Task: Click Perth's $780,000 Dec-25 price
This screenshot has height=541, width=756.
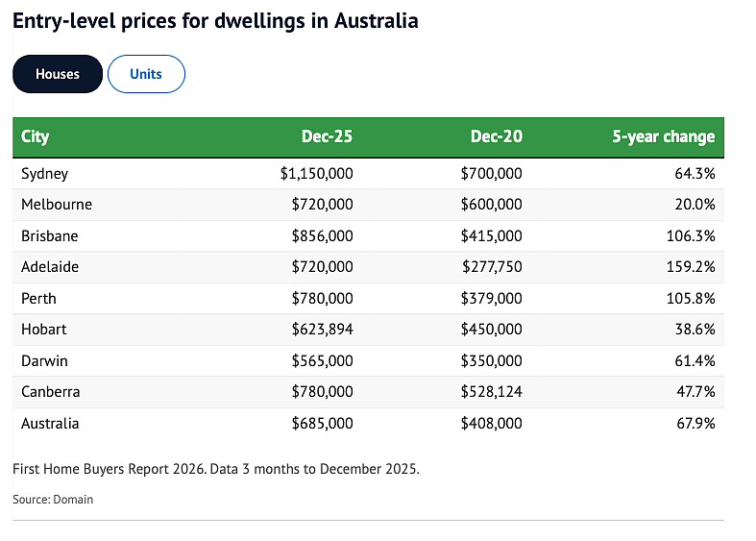Action: pos(322,299)
